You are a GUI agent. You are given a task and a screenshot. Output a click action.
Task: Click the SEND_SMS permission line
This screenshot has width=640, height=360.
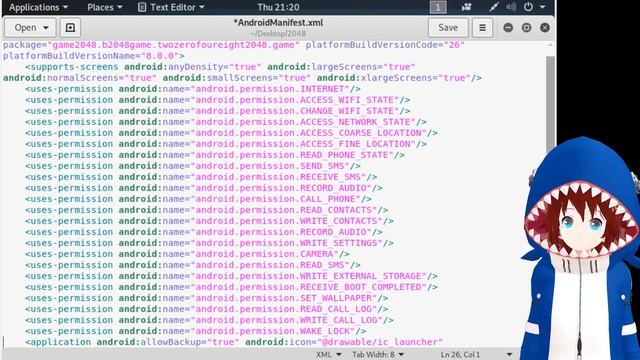pos(193,166)
